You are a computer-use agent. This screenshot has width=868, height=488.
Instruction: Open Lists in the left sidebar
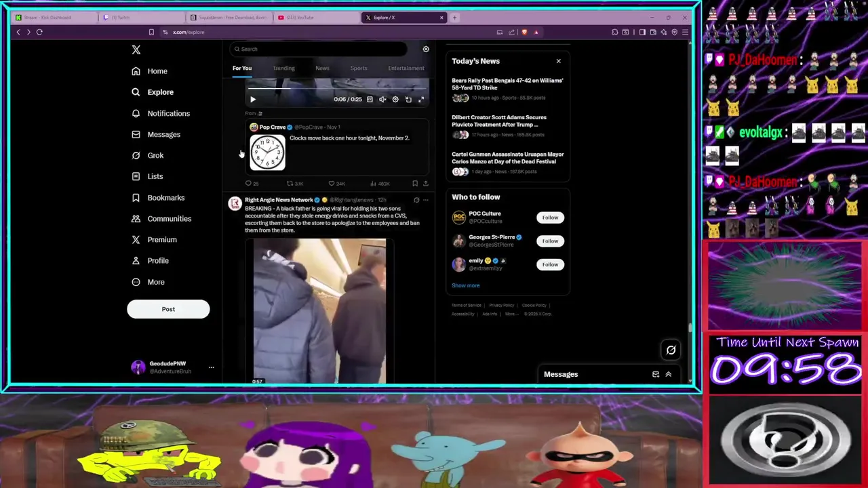click(147, 176)
